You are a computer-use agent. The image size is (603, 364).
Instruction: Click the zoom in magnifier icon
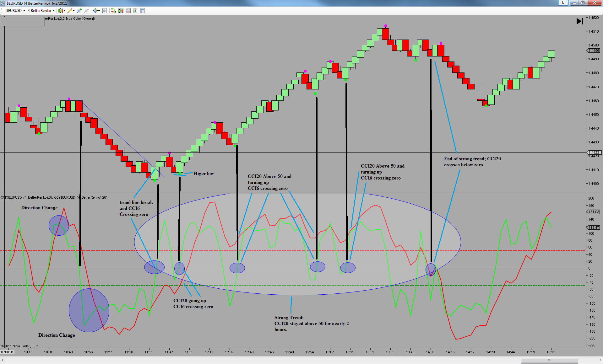click(x=79, y=11)
